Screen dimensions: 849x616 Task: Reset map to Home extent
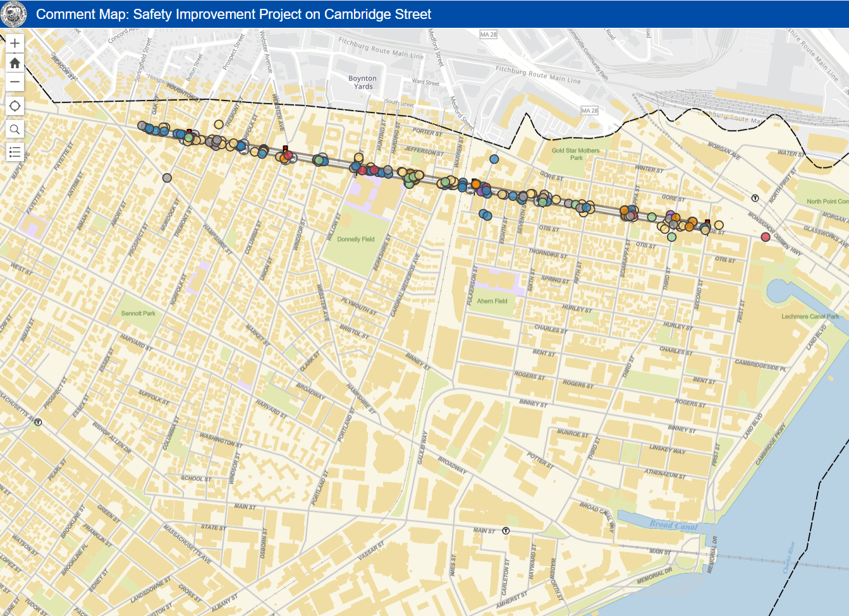click(15, 63)
